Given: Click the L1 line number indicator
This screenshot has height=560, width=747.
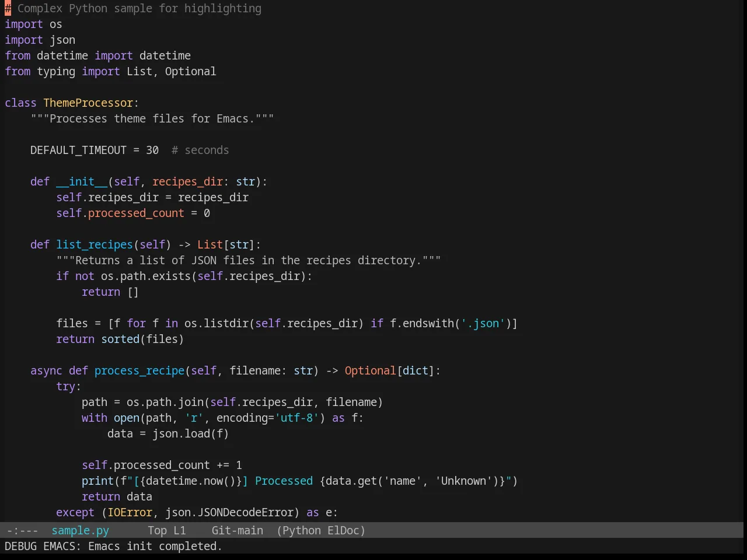Looking at the screenshot, I should 180,530.
